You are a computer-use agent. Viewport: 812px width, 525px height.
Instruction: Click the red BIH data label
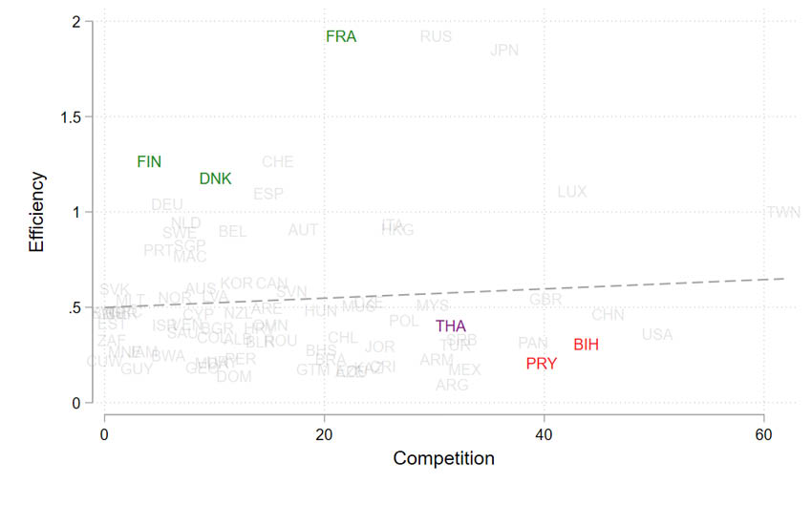(587, 345)
